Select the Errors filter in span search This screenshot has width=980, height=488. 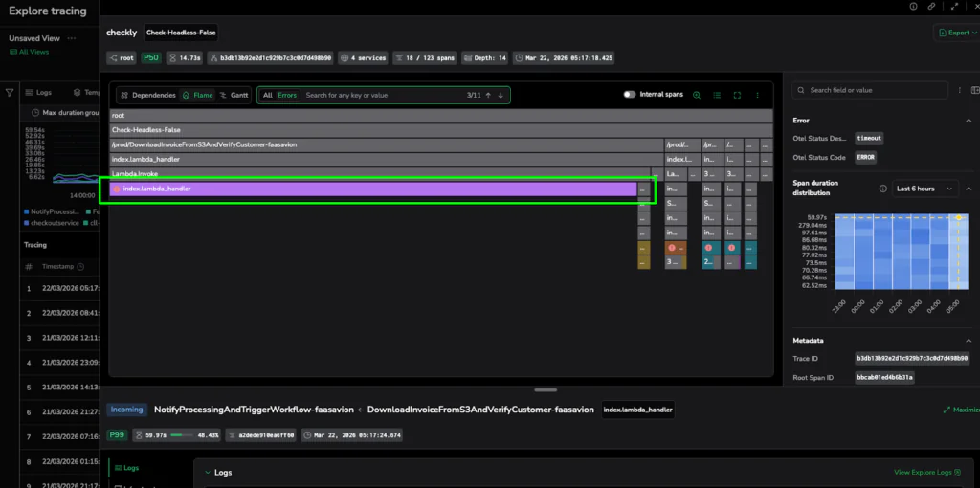point(287,95)
